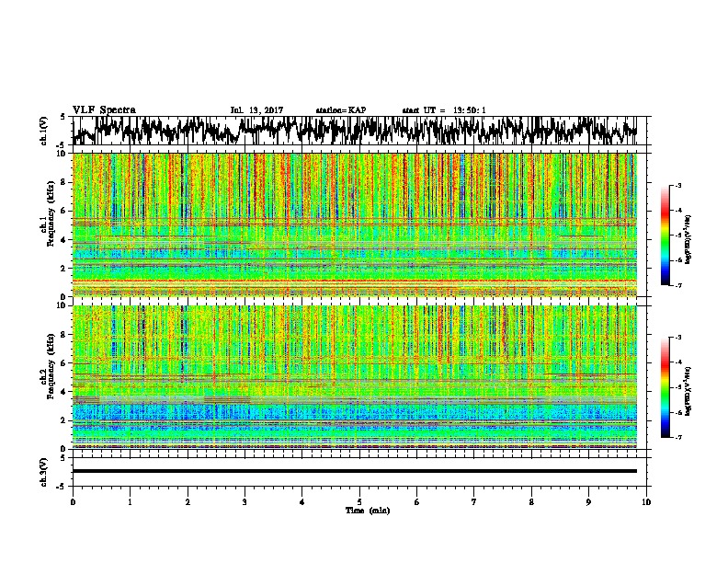This screenshot has width=728, height=563.
Task: Click the "-3" label on ch.2 colorbar
Action: pyautogui.click(x=677, y=338)
